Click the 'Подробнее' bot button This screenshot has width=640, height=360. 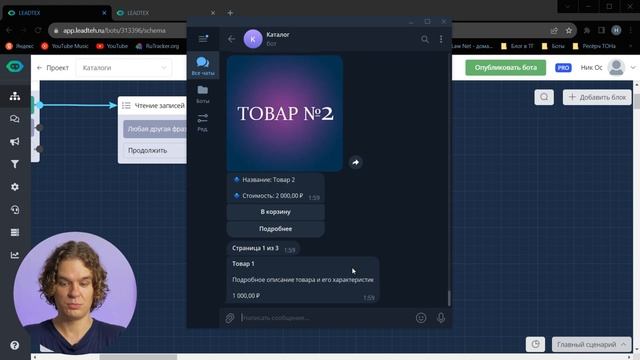point(276,229)
